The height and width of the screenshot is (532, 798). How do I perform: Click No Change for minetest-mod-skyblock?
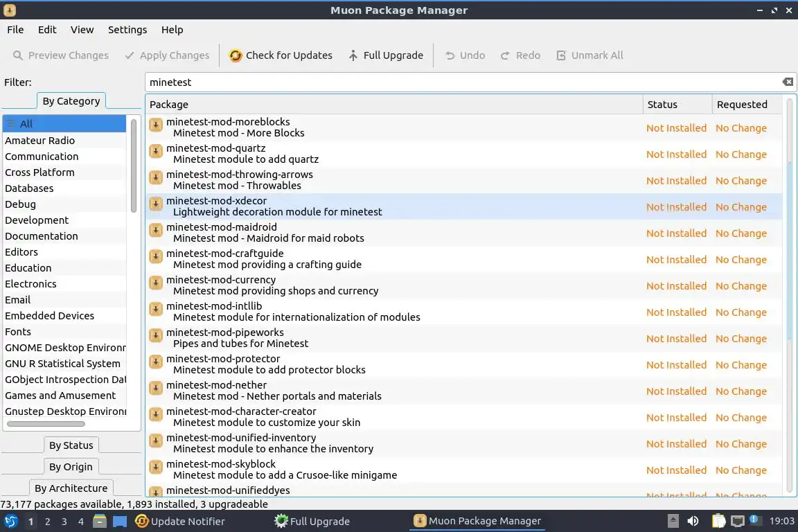click(x=741, y=470)
